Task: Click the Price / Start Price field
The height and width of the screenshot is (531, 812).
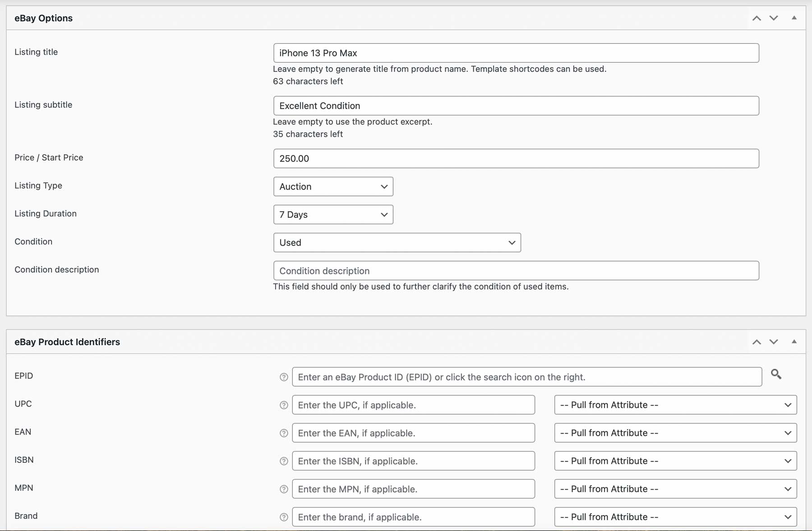Action: click(516, 158)
